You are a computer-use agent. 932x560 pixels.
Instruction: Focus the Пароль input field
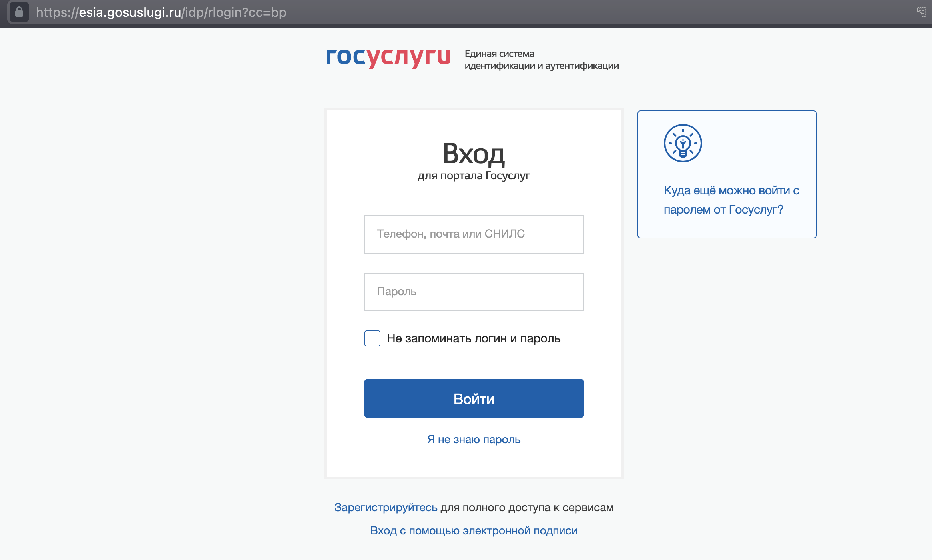474,292
